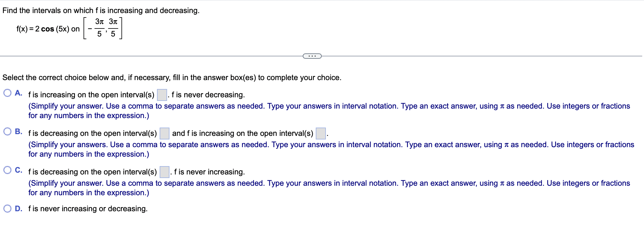The image size is (644, 251).
Task: Click the decreasing interval answer box in choice B
Action: click(x=164, y=134)
